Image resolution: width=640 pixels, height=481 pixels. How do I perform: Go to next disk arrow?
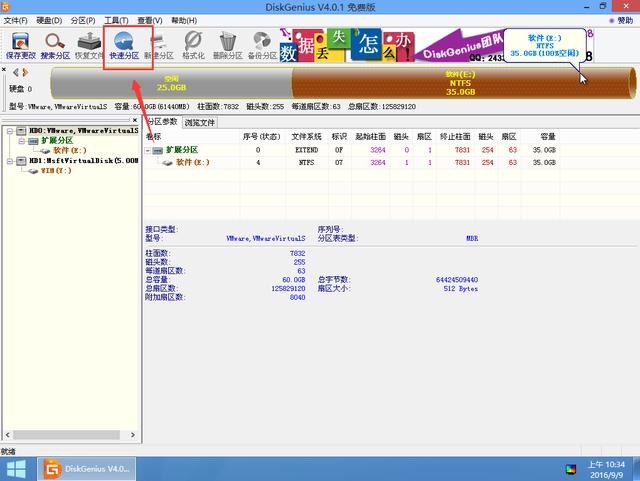[x=25, y=72]
